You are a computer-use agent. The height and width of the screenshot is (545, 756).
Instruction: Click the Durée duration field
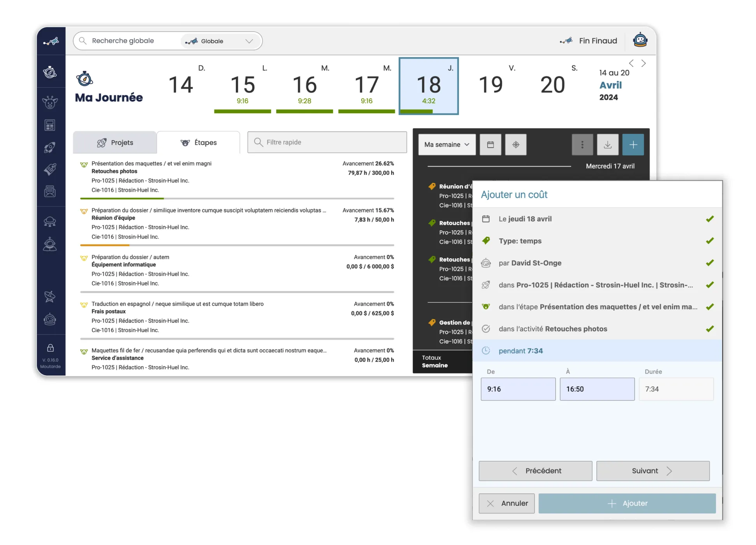pos(676,389)
